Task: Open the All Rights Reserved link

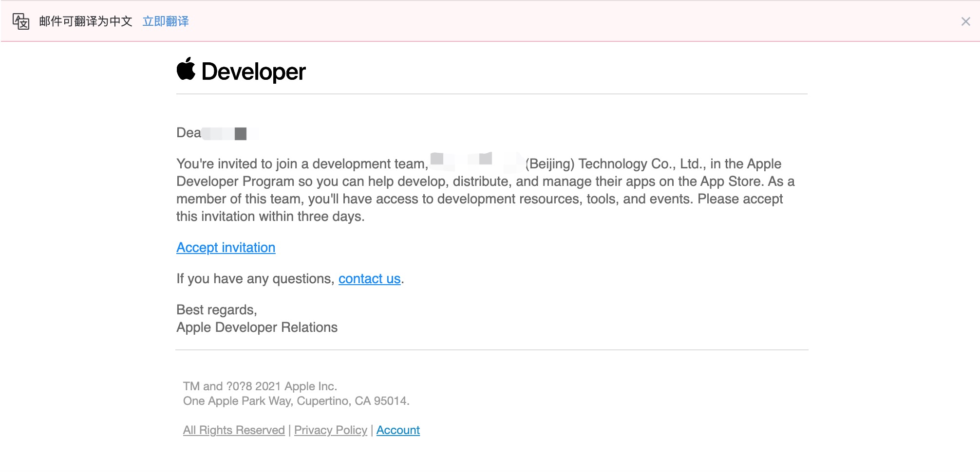Action: tap(234, 430)
